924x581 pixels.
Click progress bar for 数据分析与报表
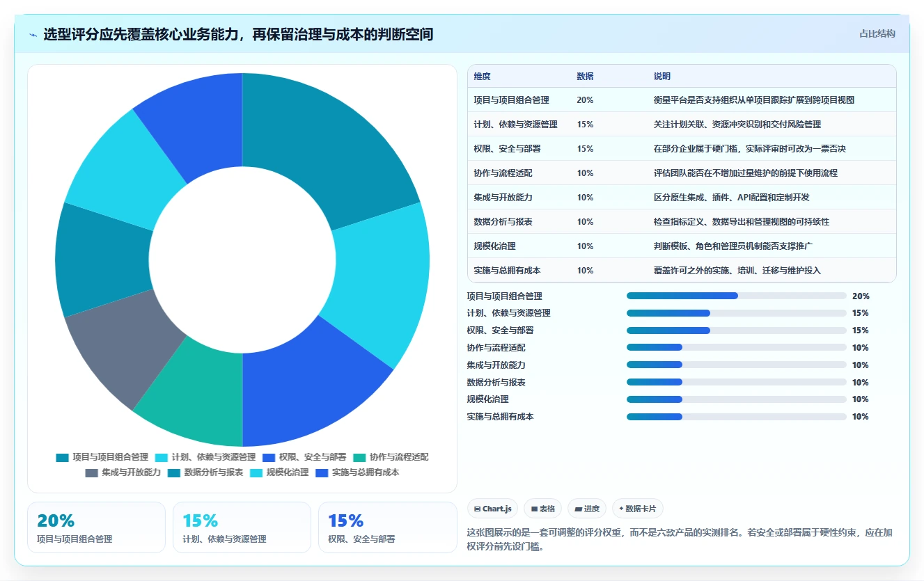736,382
